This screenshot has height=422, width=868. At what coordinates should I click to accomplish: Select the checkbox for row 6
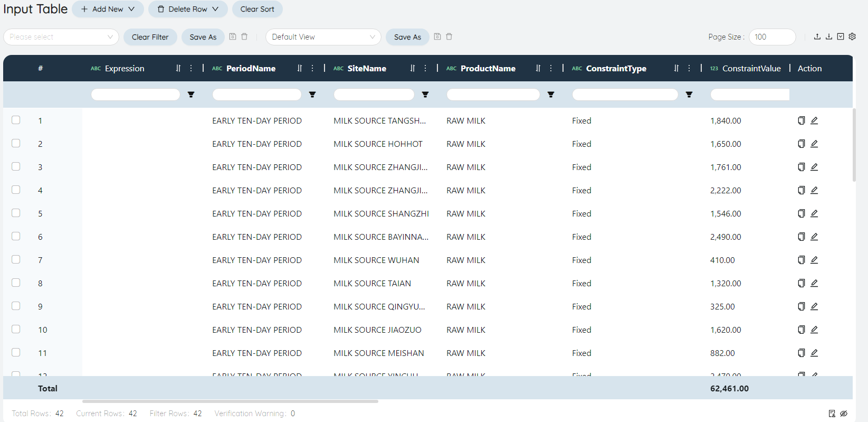tap(16, 236)
